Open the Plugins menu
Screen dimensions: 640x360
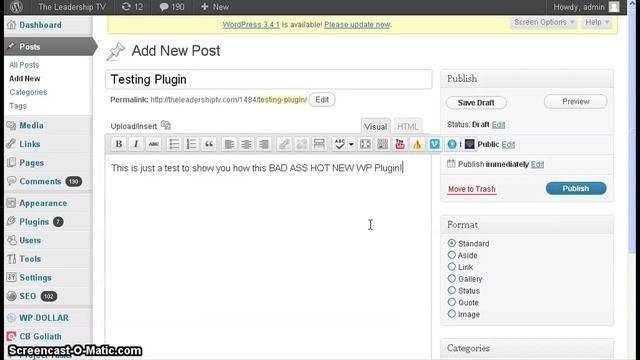[x=34, y=222]
